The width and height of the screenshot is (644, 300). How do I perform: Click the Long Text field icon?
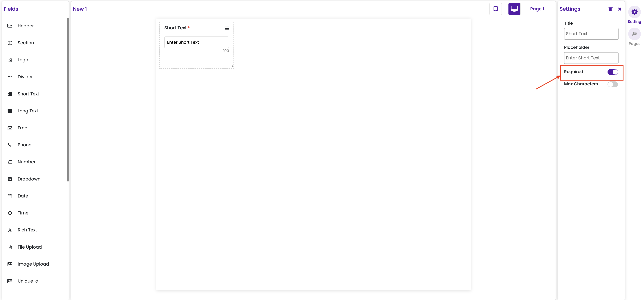coord(10,111)
